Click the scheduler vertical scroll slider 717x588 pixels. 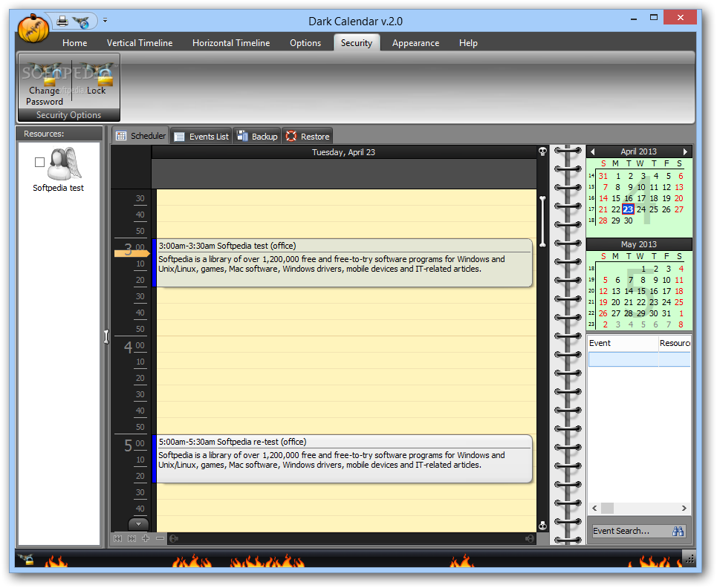[x=543, y=221]
